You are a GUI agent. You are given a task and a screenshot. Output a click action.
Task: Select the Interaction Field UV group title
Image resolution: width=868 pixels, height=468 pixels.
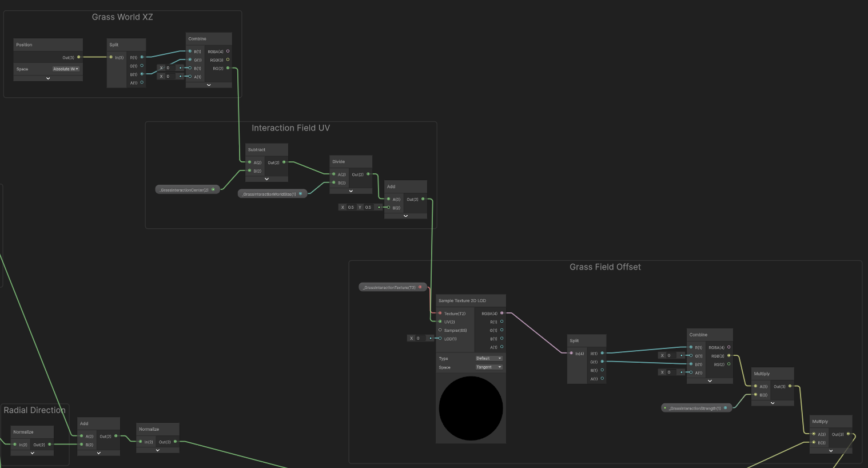(290, 128)
